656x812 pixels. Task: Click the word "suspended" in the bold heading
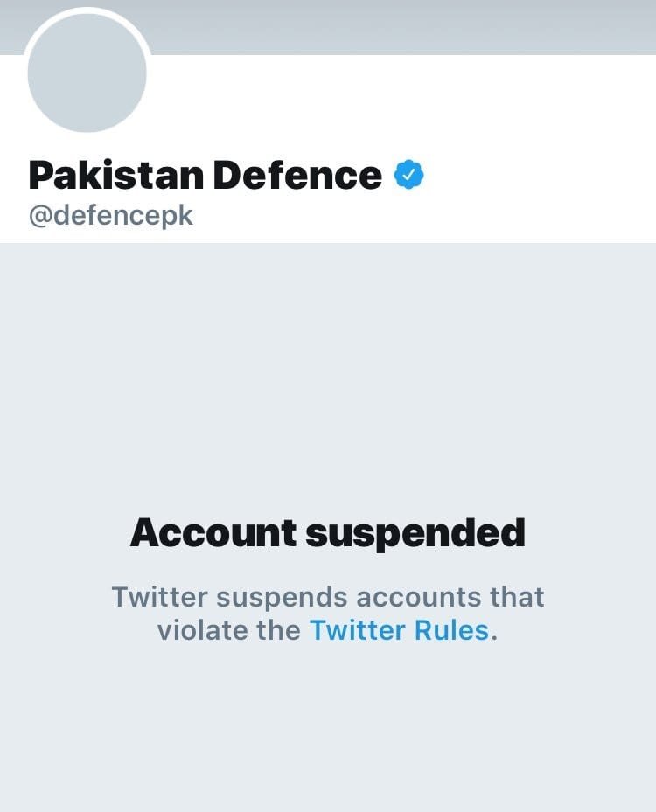point(415,532)
